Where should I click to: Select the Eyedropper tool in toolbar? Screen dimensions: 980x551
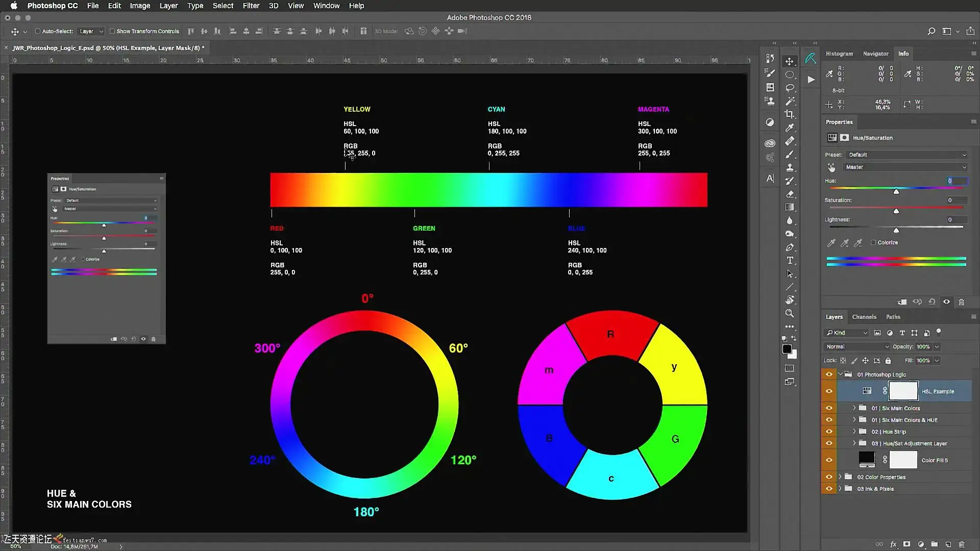click(790, 128)
